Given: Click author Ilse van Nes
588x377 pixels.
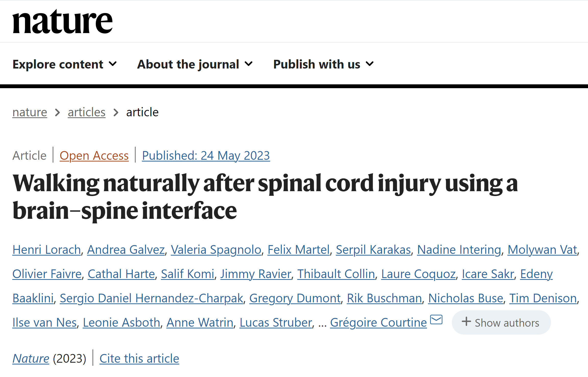Looking at the screenshot, I should click(45, 323).
